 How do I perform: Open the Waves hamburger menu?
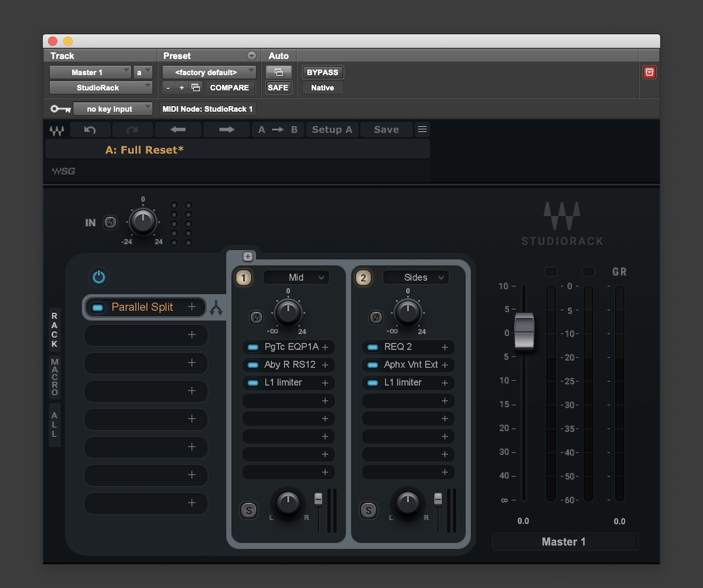click(422, 130)
